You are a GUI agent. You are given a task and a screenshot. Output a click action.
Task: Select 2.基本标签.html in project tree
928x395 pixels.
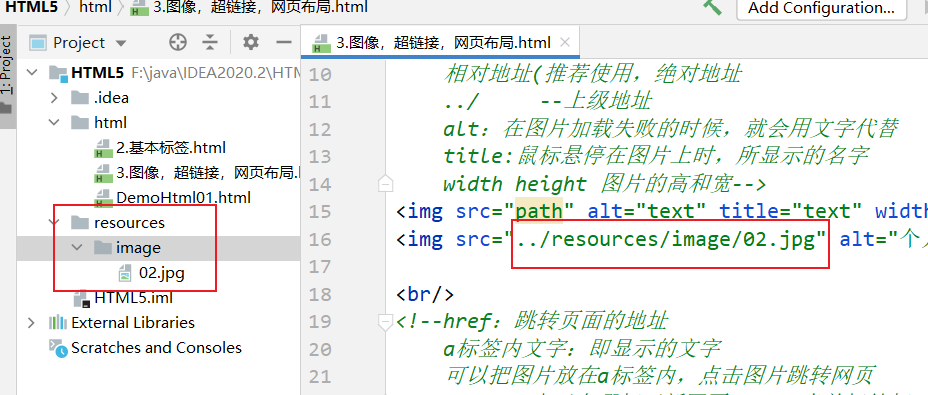coord(170,147)
